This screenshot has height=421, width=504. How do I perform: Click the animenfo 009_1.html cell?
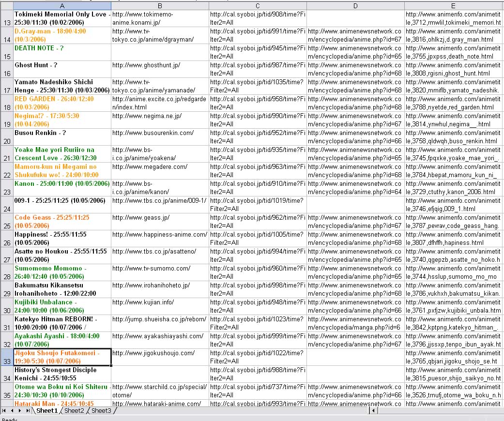coord(453,205)
